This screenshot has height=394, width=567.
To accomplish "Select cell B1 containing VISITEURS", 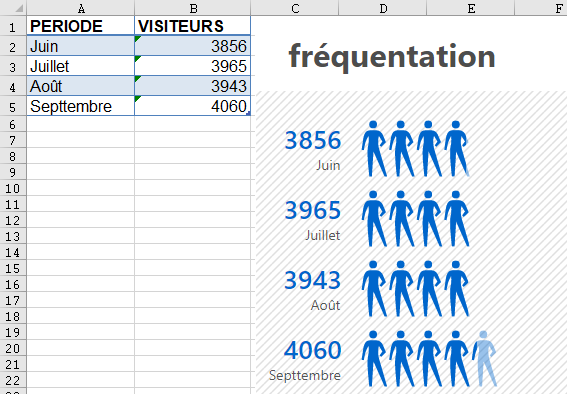I will [192, 26].
